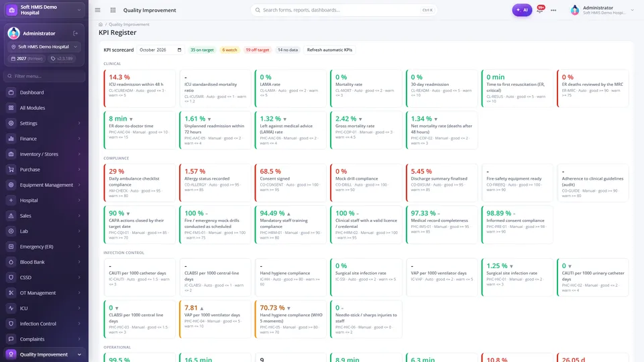Collapse the Quality Improvement menu chevron
The height and width of the screenshot is (362, 644).
click(x=79, y=354)
